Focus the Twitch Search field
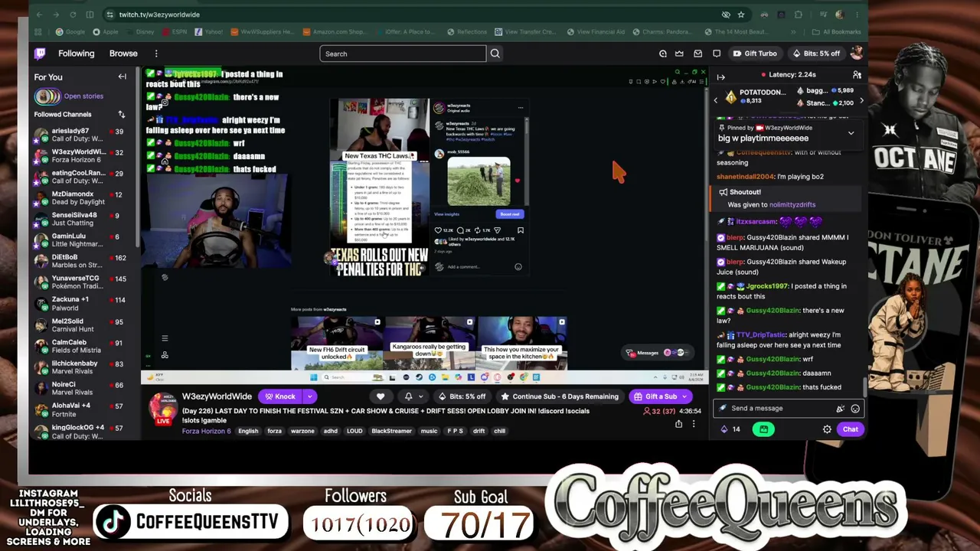Image resolution: width=980 pixels, height=551 pixels. [403, 54]
